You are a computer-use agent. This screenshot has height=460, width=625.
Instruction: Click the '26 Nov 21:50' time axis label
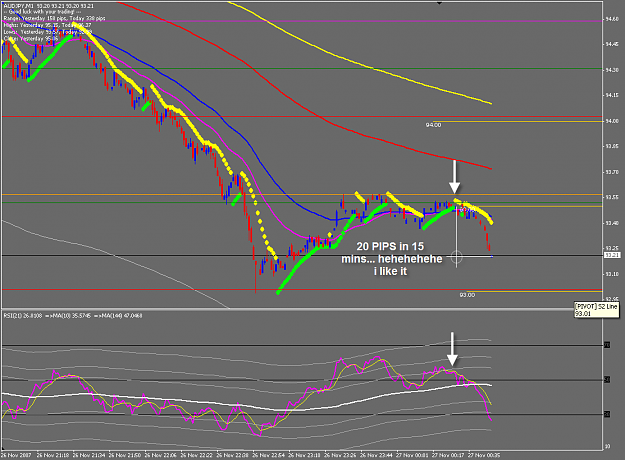point(125,455)
